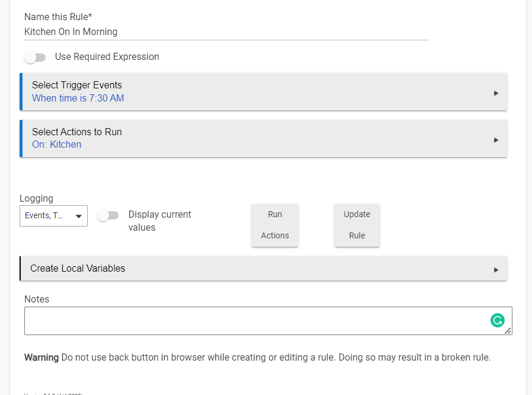Expand Select Actions to Run arrow
532x395 pixels.
tap(496, 140)
